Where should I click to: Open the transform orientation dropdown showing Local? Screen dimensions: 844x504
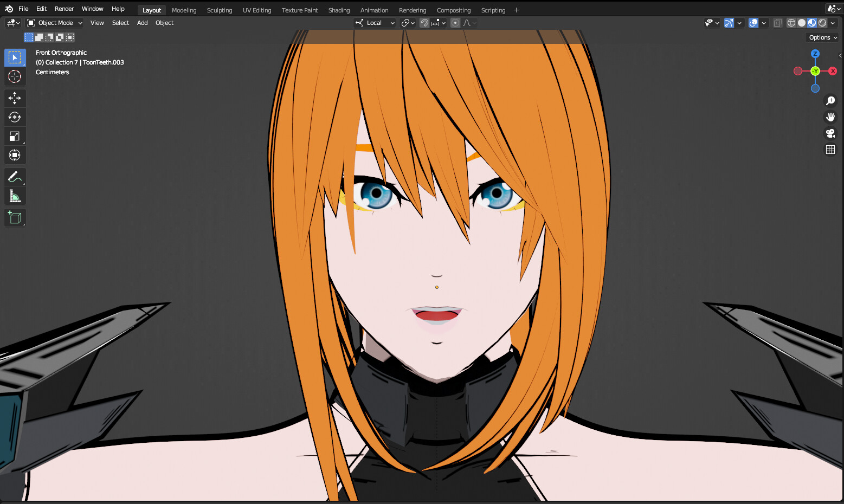coord(375,22)
